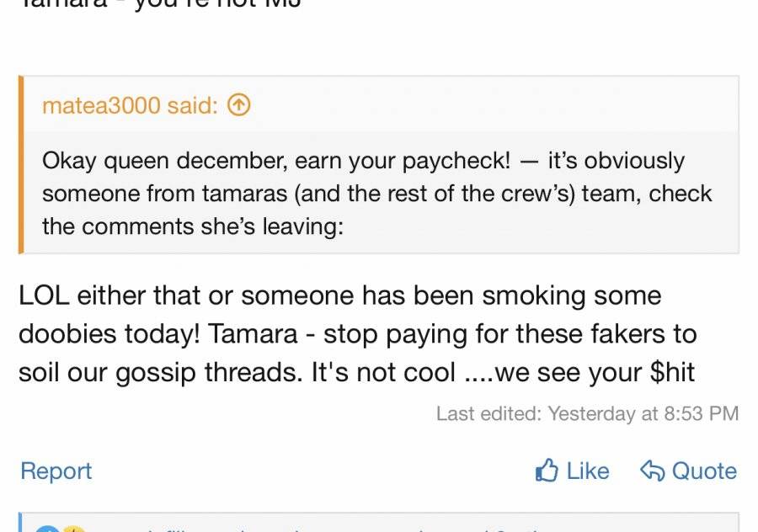Click the Quote reply arrow icon
Viewport: 758px width, 532px height.
tap(652, 471)
